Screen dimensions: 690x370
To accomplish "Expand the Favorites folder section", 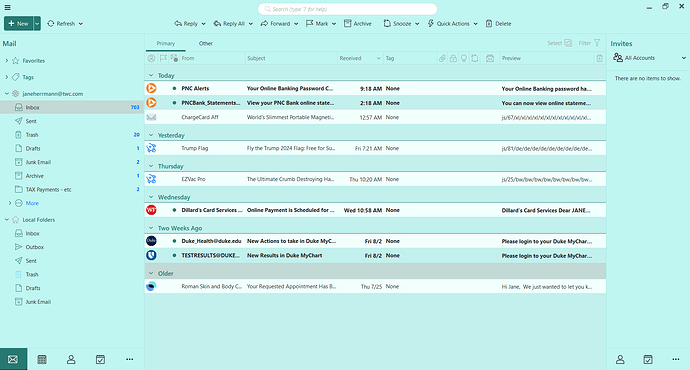I will (7, 60).
